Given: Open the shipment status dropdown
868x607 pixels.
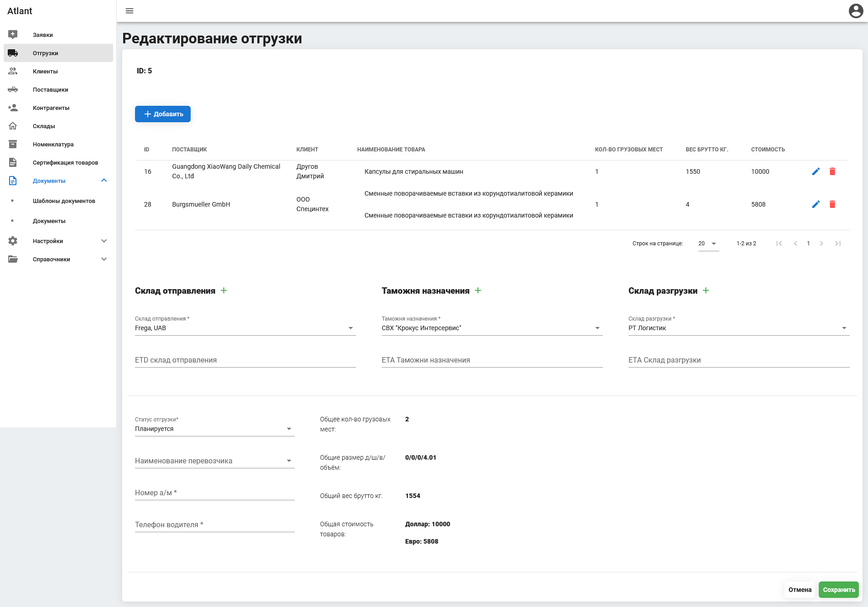Looking at the screenshot, I should [214, 429].
